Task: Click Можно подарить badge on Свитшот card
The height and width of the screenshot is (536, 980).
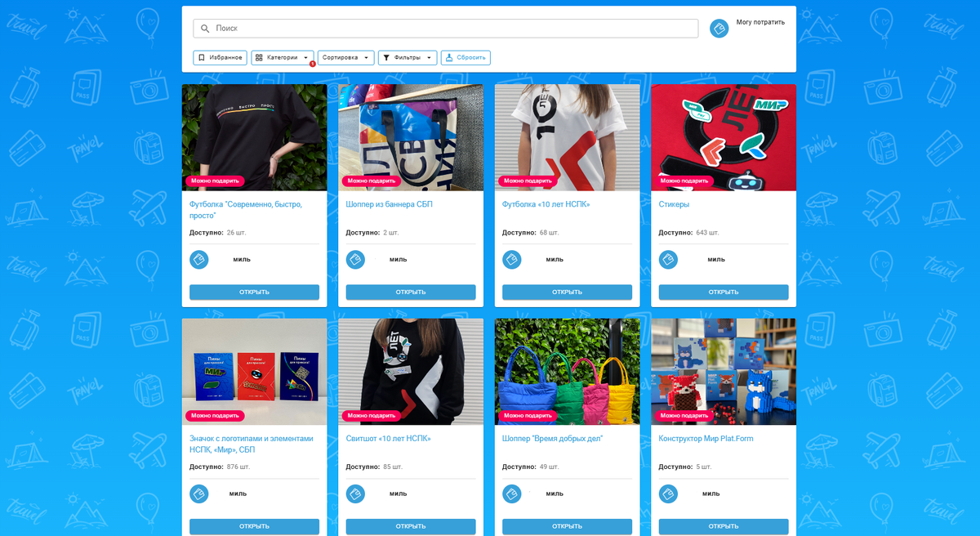Action: coord(372,415)
